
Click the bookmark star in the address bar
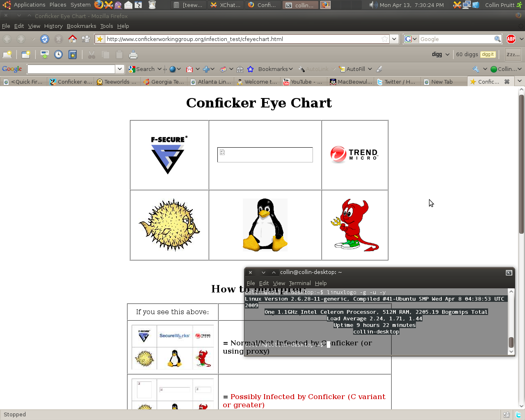(385, 39)
